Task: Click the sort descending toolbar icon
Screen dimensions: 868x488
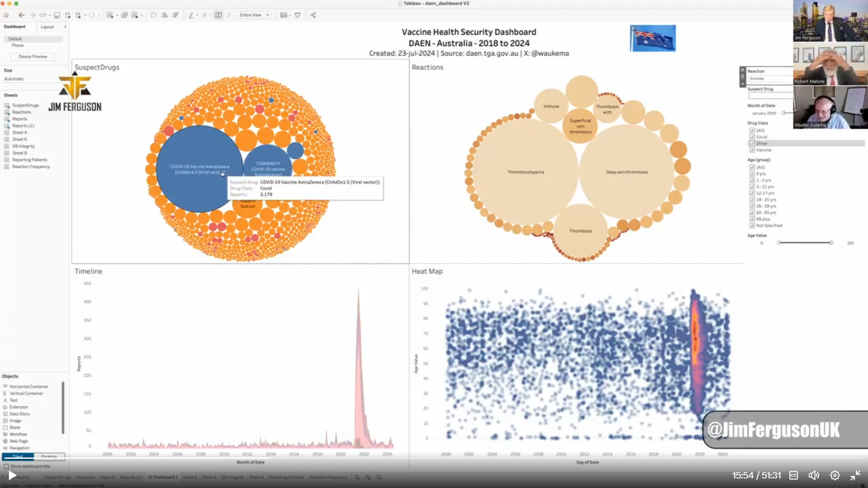Action: (175, 15)
